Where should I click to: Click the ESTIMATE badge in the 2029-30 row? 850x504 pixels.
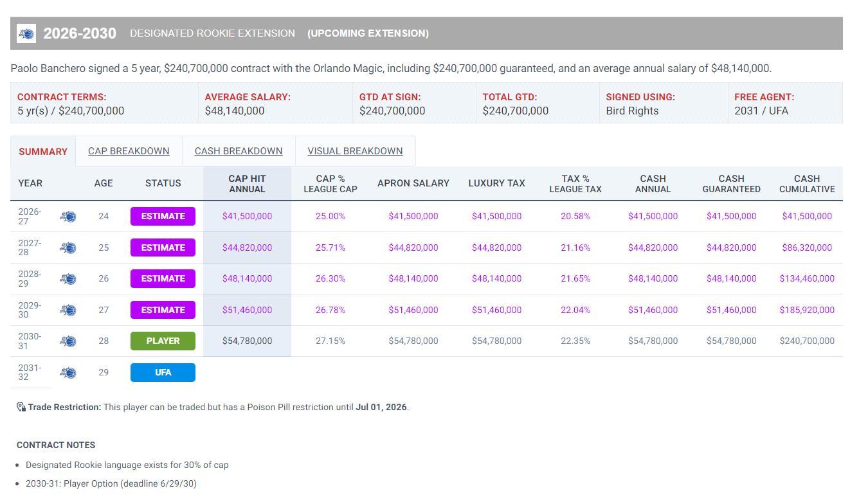point(163,310)
